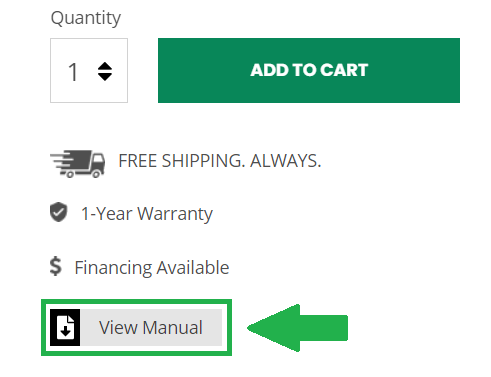Focus the quantity input field
Screen dimensions: 491x377
tap(89, 70)
